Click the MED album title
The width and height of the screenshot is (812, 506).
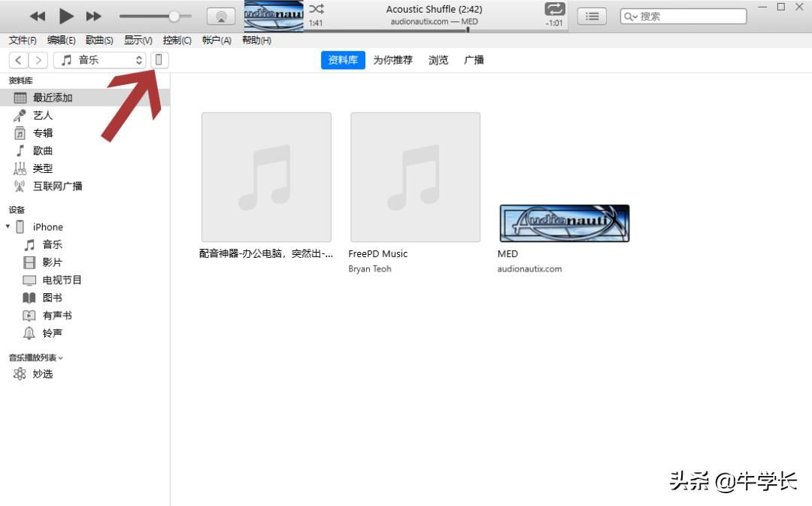tap(507, 254)
